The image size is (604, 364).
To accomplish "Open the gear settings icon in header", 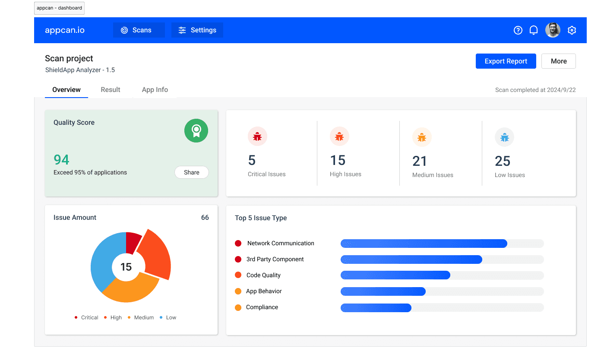I will click(x=572, y=30).
